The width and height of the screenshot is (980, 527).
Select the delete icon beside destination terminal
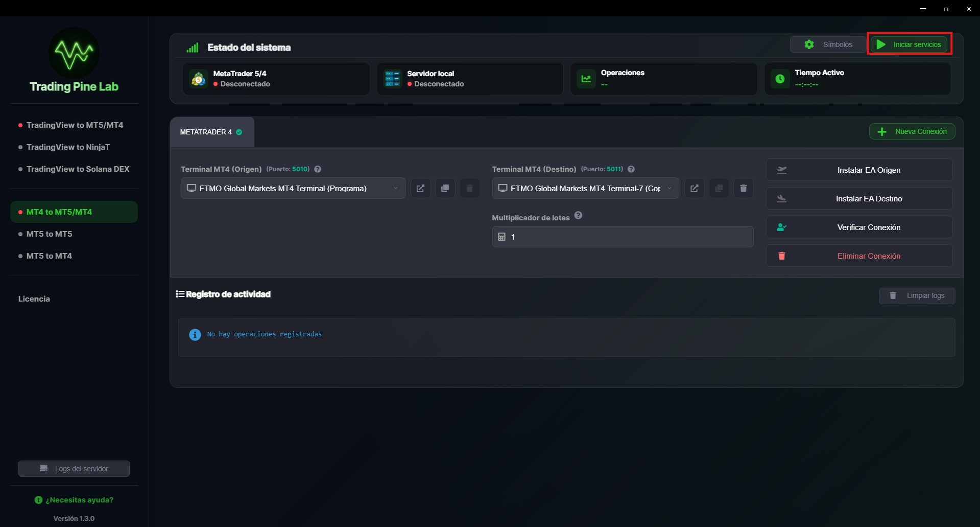tap(743, 188)
